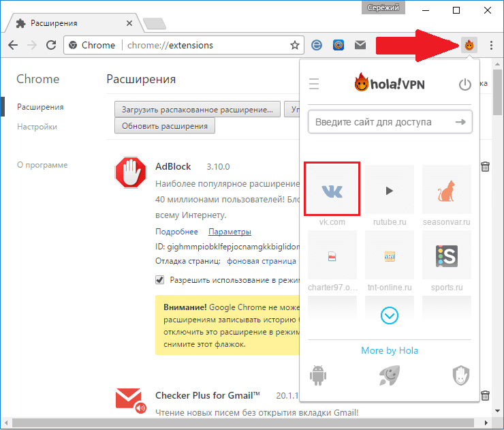Screen dimensions: 504x430
Task: Click the scroll down arrow
Action: click(x=498, y=411)
